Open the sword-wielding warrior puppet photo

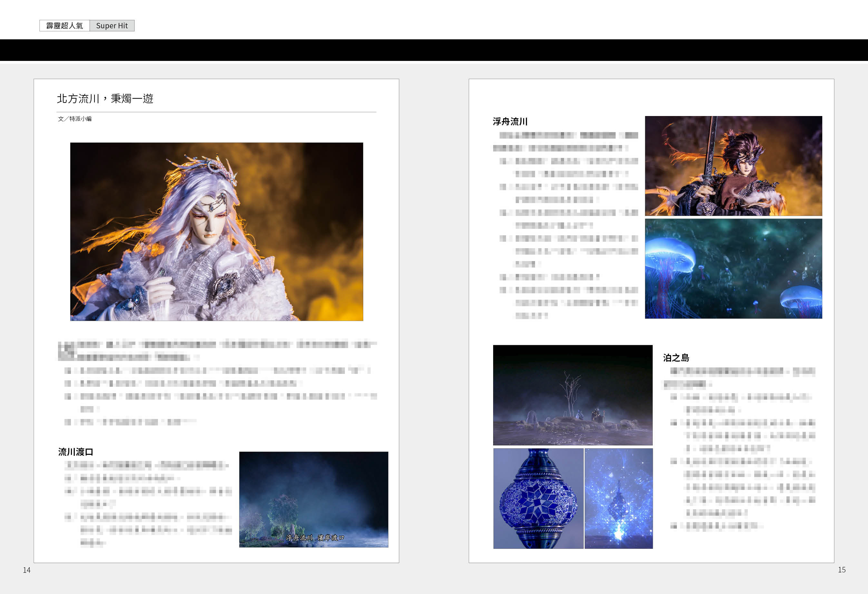pos(733,165)
